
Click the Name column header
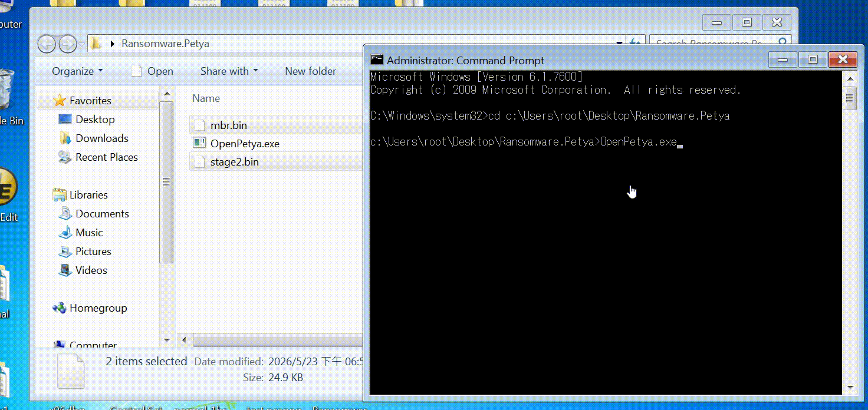(206, 98)
